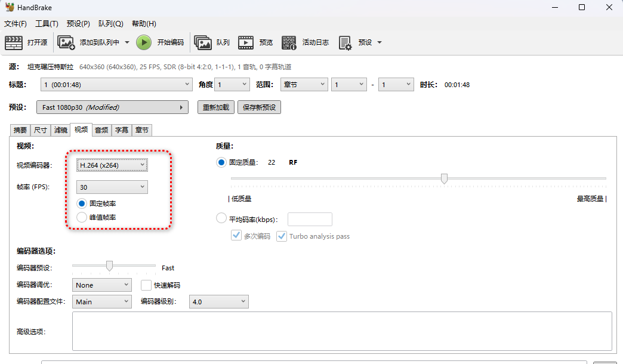623x364 pixels.
Task: Switch to the Subtitles (字幕) tab
Action: 122,130
